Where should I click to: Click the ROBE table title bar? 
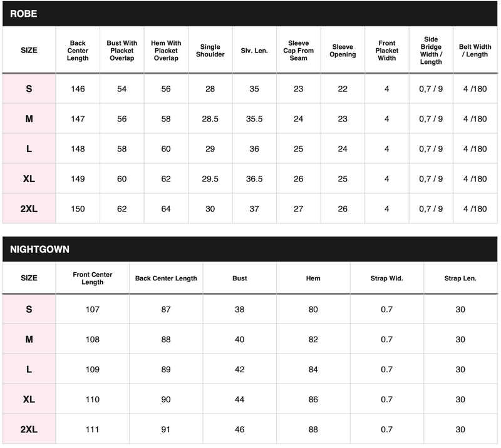point(250,14)
